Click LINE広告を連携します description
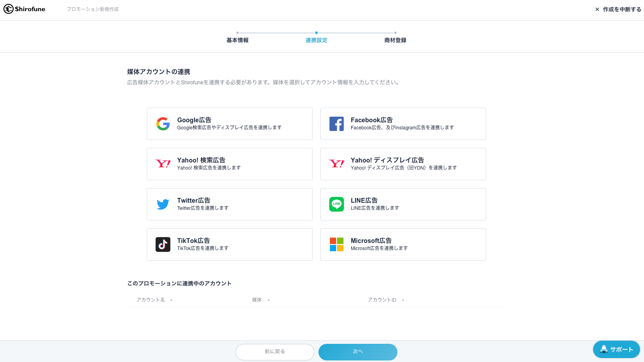This screenshot has width=644, height=362. click(375, 208)
